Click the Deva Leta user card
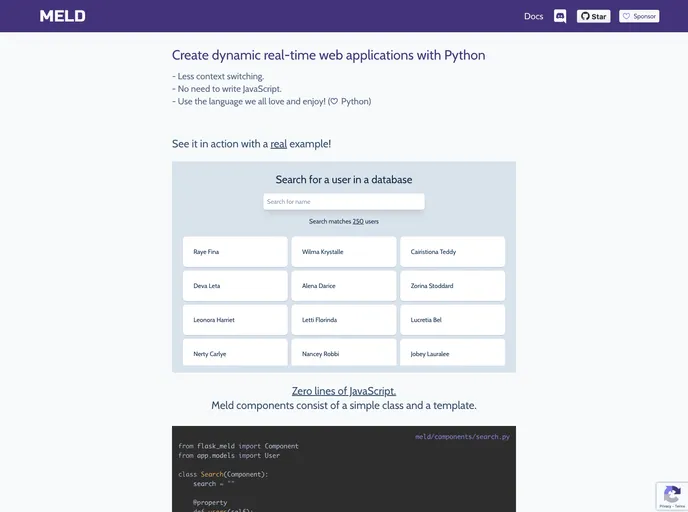This screenshot has width=688, height=512. tap(235, 286)
